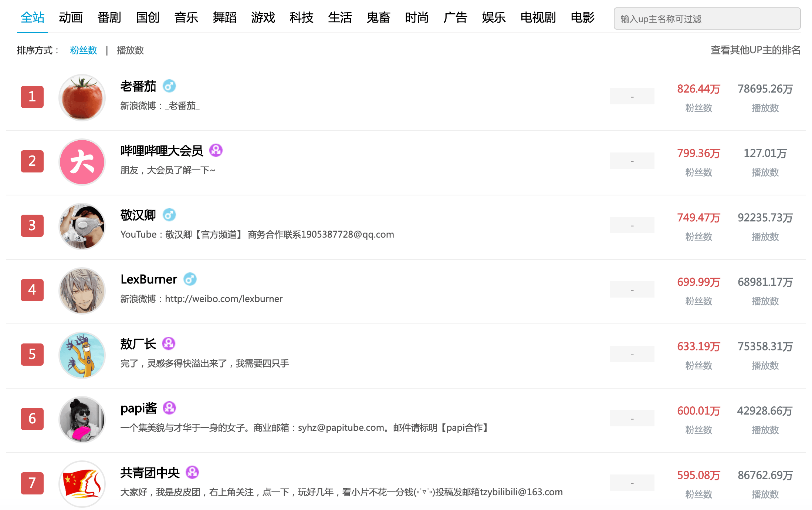This screenshot has width=812, height=510.
Task: Open the 鬼畜 category tab
Action: click(378, 17)
